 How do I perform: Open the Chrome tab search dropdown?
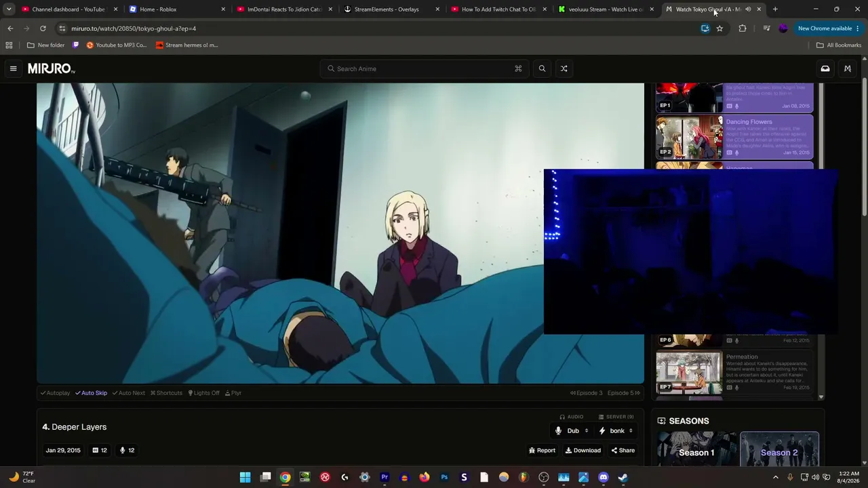coord(9,9)
